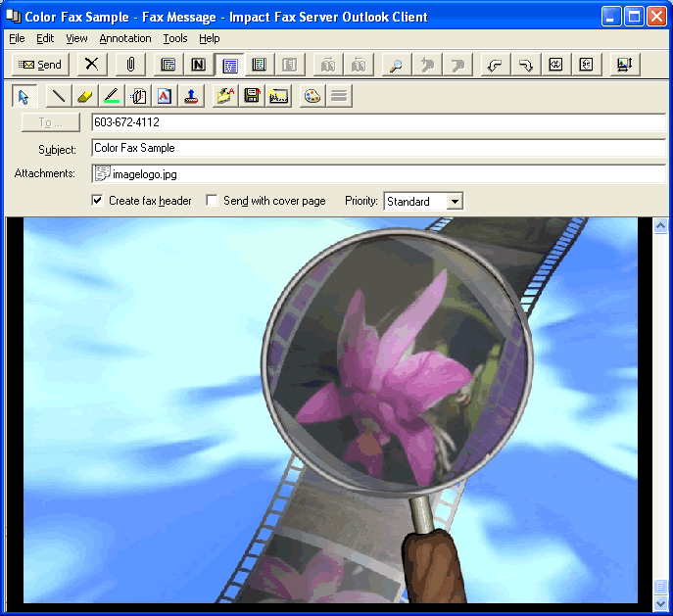The image size is (673, 616).
Task: Select the rubber stamp tool
Action: click(191, 96)
